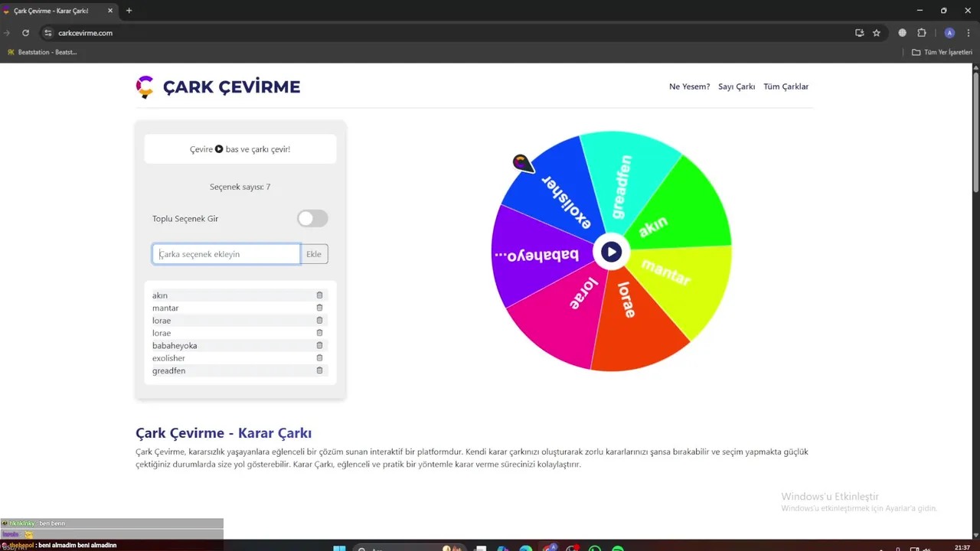Focus the Çarka seçenek ekleyin input
Screen dimensions: 980x551
pos(226,254)
